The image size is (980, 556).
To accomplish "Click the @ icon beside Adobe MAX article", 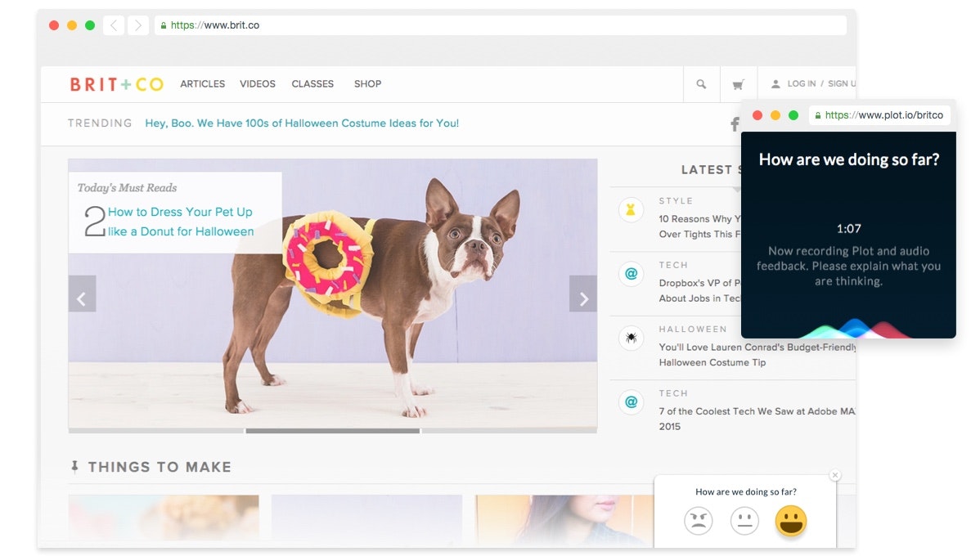I will 631,401.
